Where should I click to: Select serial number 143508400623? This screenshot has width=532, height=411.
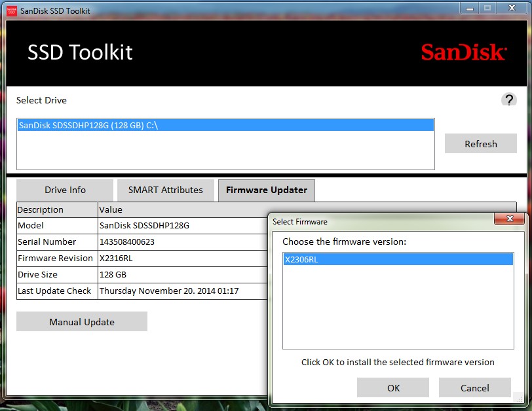pos(127,242)
